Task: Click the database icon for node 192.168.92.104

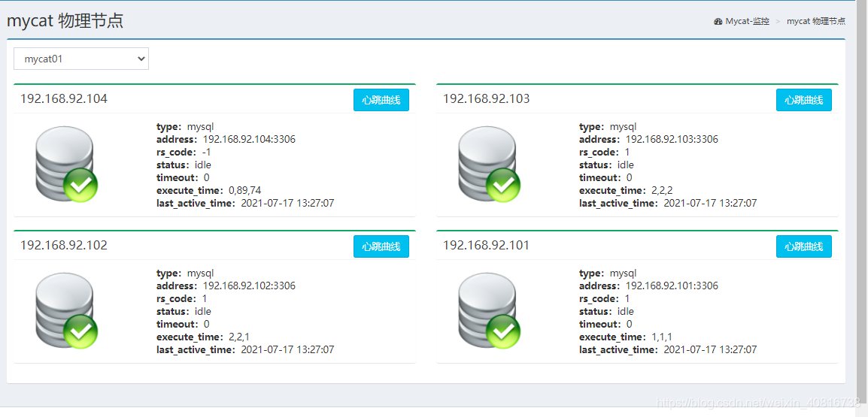Action: click(x=66, y=164)
